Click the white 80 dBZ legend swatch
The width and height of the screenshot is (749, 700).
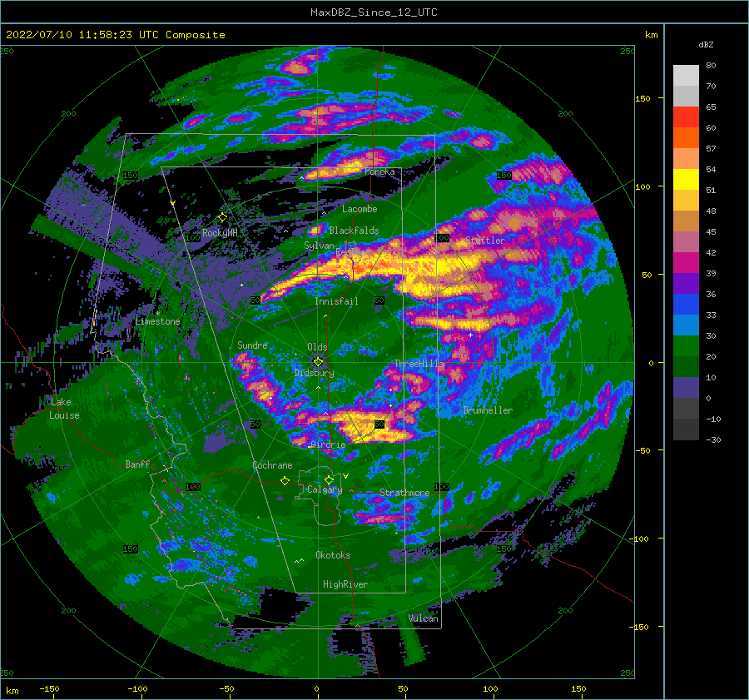pyautogui.click(x=686, y=75)
